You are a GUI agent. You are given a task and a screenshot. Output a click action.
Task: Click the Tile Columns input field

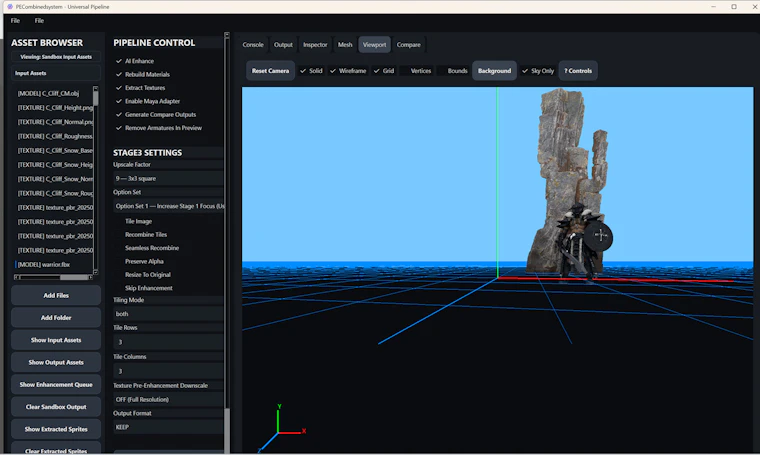[168, 371]
